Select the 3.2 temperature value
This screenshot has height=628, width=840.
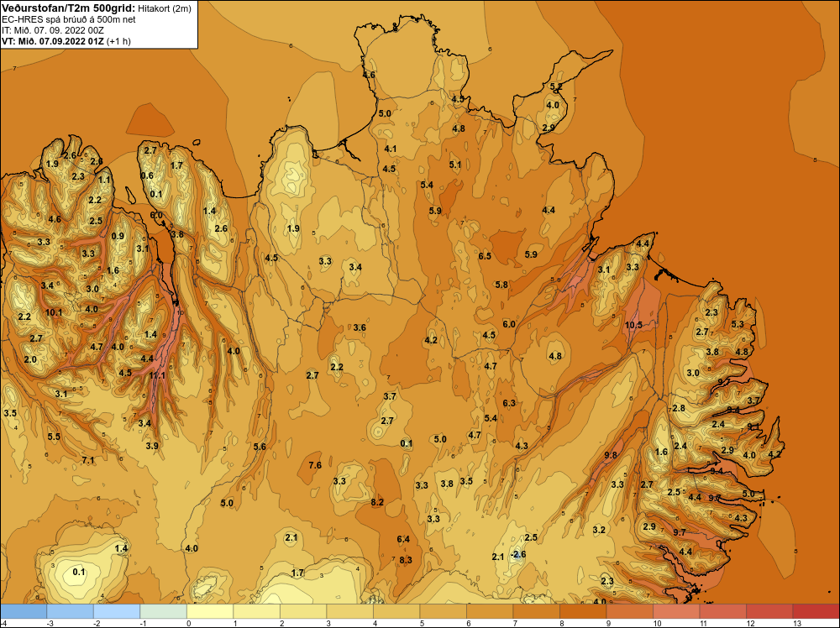point(599,530)
